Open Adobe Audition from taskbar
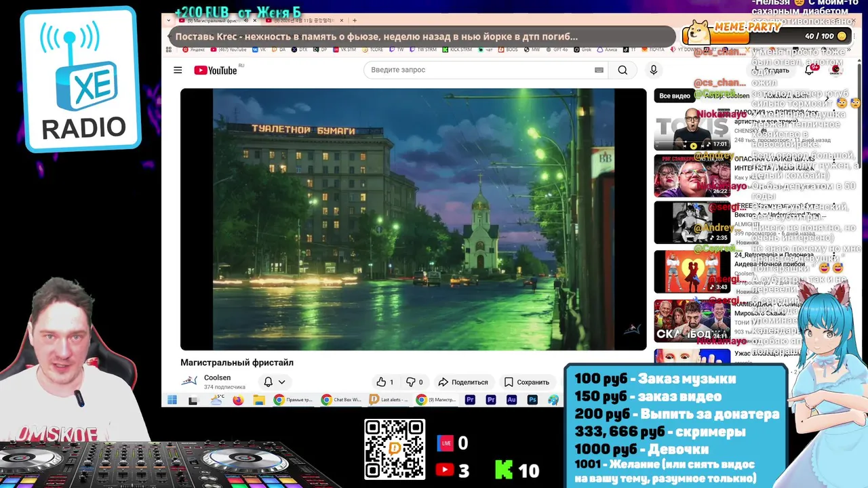The image size is (868, 488). [512, 400]
